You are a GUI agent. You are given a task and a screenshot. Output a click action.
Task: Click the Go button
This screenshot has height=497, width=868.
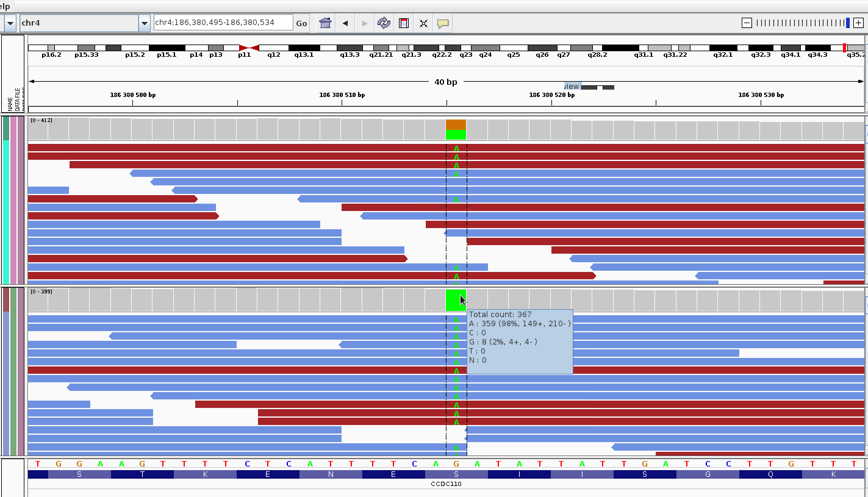(x=301, y=23)
